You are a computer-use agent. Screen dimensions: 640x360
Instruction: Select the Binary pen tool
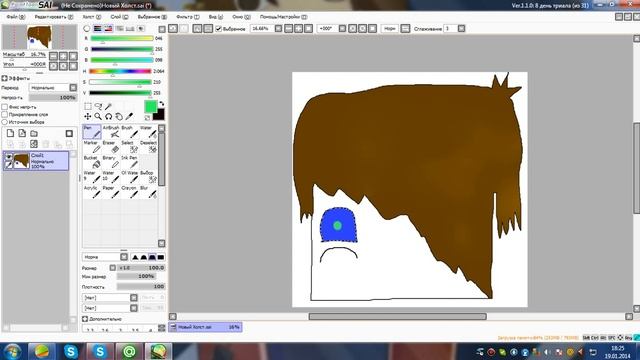point(111,162)
